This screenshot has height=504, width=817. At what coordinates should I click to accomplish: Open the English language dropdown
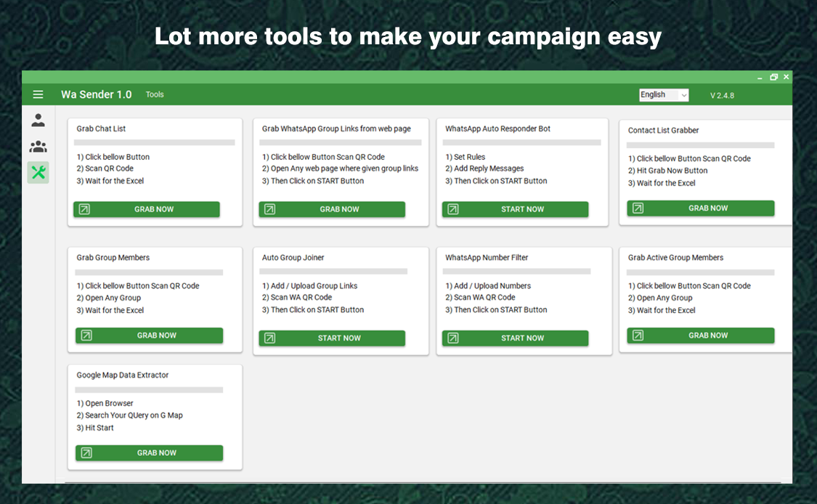664,95
